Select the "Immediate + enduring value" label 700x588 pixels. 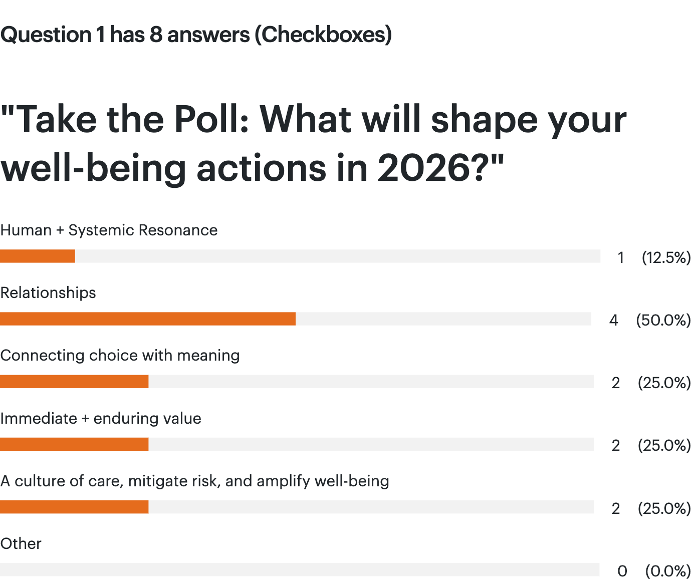101,419
